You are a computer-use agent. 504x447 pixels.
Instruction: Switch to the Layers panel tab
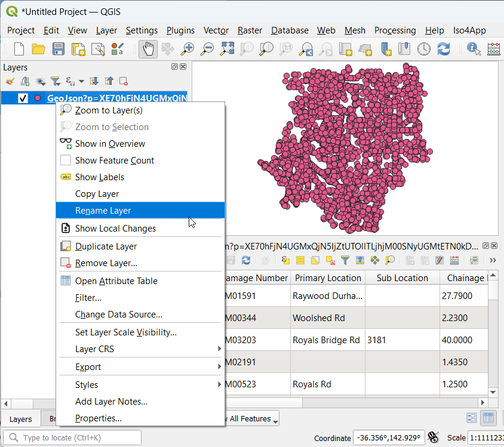20,419
